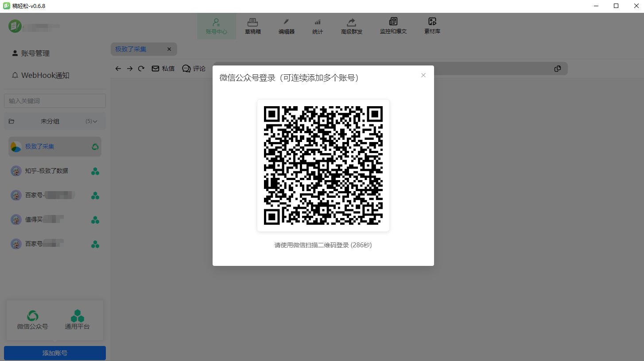
Task: Close the WeChat login QR dialog
Action: [423, 75]
